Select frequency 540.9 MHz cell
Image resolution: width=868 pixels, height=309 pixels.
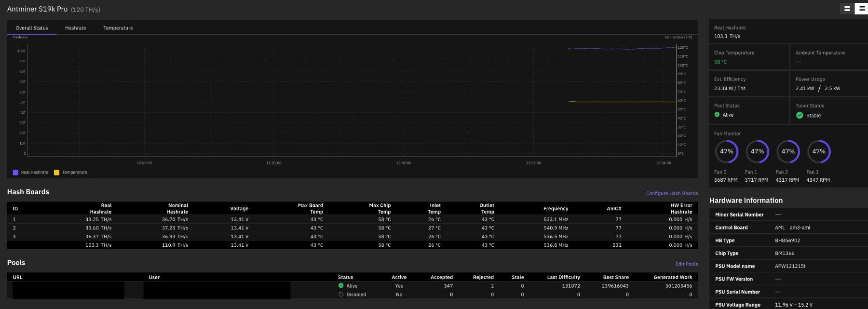(556, 228)
